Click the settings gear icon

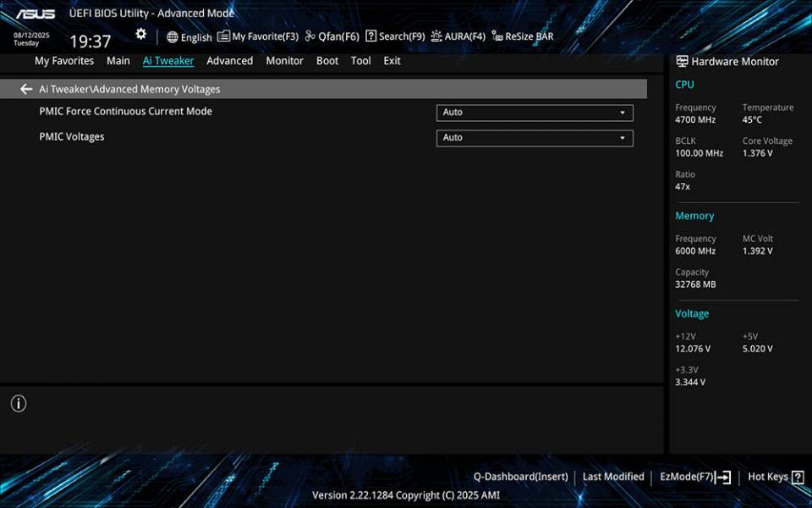tap(140, 33)
